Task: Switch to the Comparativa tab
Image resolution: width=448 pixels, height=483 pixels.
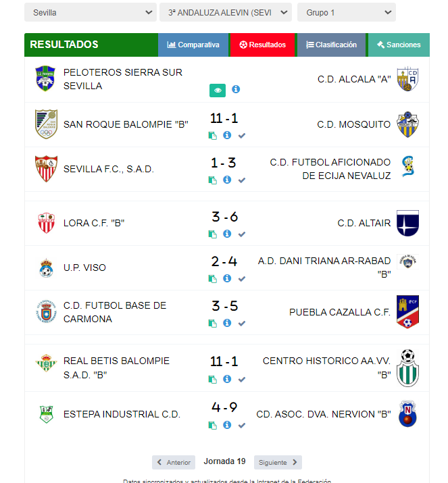Action: (x=193, y=45)
